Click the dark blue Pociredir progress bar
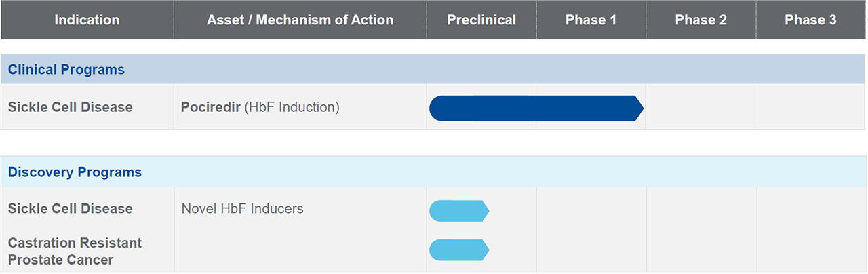 [x=536, y=109]
